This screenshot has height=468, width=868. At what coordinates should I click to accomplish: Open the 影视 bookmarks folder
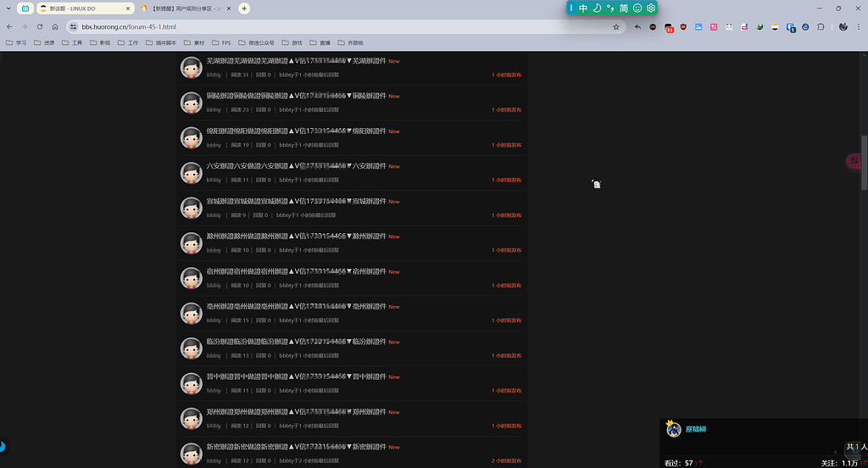[x=100, y=42]
